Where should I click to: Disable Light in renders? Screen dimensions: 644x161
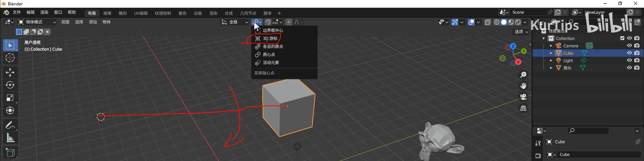[x=637, y=60]
